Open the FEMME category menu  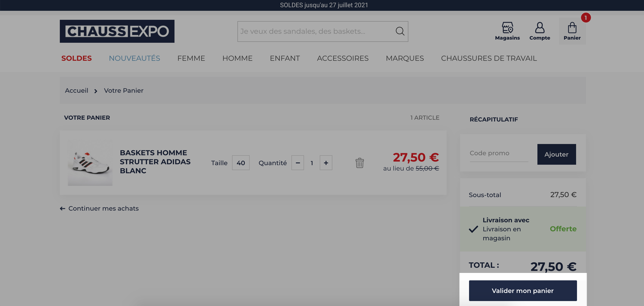coord(191,58)
